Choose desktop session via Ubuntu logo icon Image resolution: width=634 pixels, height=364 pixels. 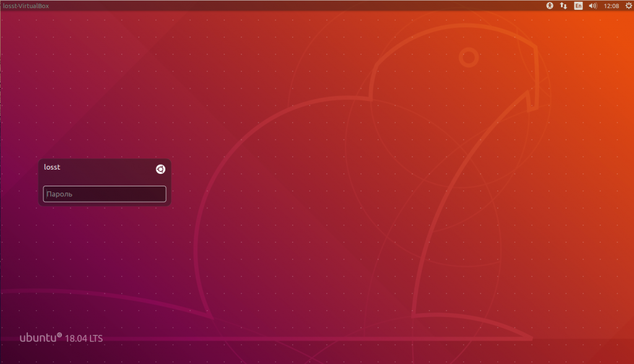[160, 169]
